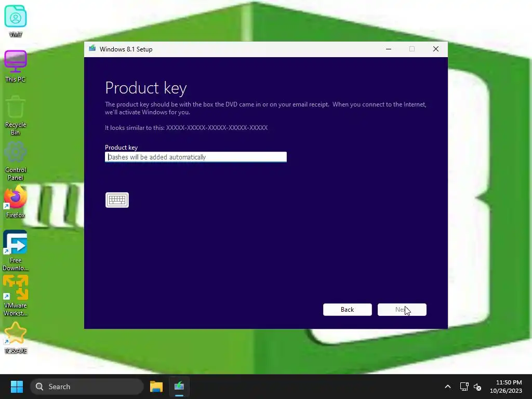Select the TC&AXE star shortcut
The image size is (532, 399).
(15, 338)
